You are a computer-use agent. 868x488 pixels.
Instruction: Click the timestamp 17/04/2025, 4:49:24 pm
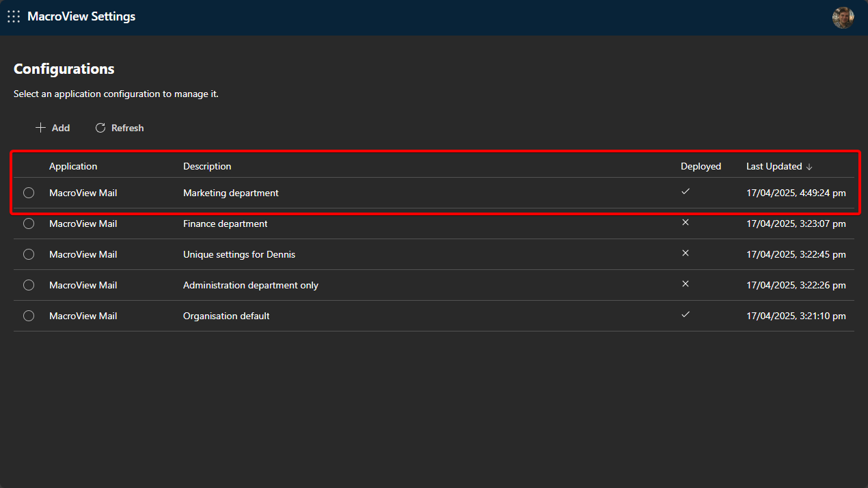click(x=796, y=193)
